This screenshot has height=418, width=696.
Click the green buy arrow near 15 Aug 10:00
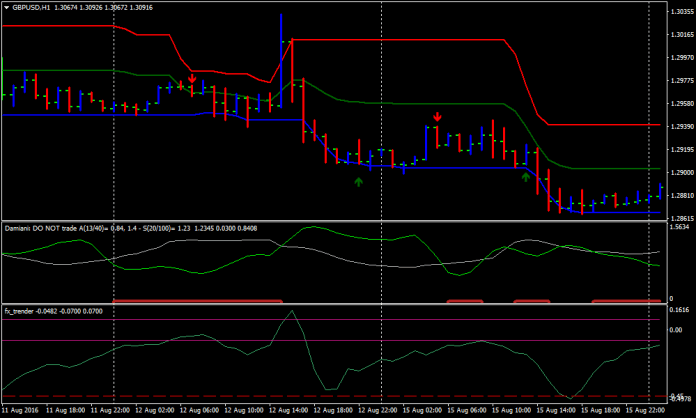(526, 177)
